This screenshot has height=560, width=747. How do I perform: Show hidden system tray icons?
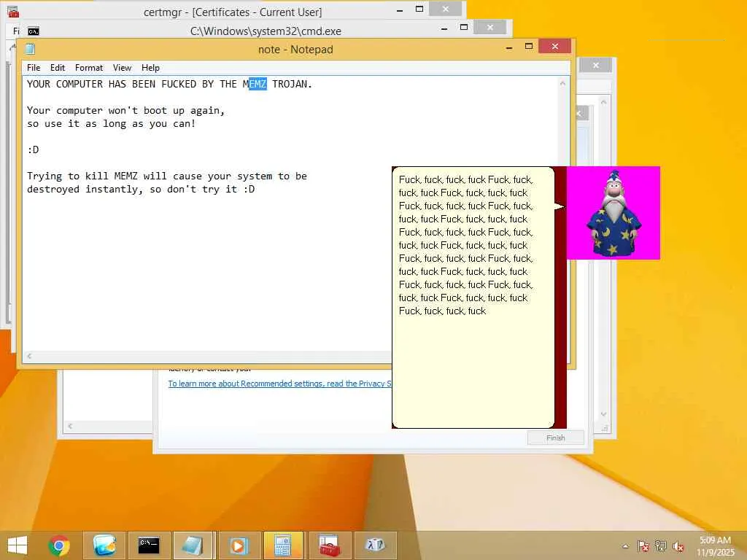click(x=625, y=546)
